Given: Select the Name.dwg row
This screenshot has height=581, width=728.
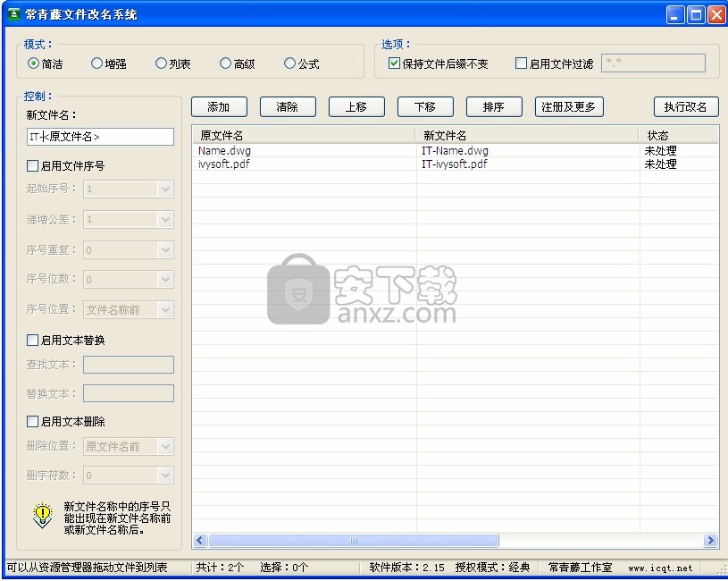Looking at the screenshot, I should coord(456,150).
